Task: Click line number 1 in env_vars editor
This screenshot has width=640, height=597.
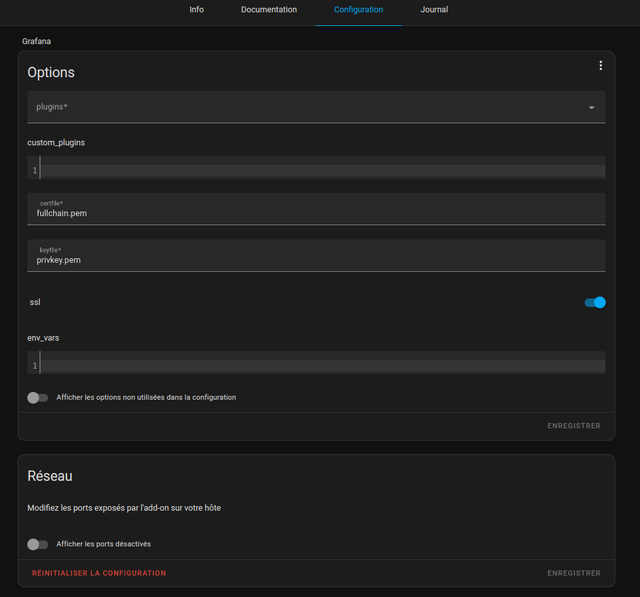Action: click(35, 366)
